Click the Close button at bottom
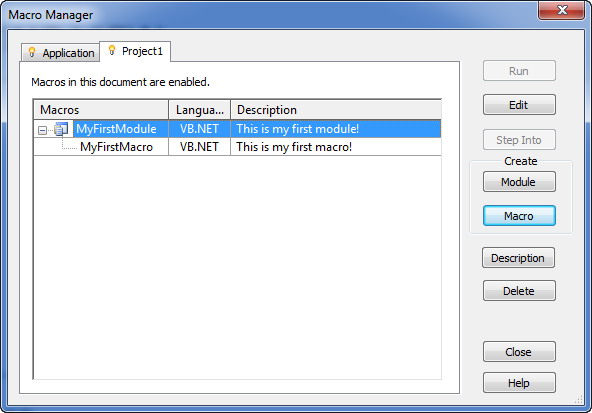The height and width of the screenshot is (413, 592). (519, 352)
